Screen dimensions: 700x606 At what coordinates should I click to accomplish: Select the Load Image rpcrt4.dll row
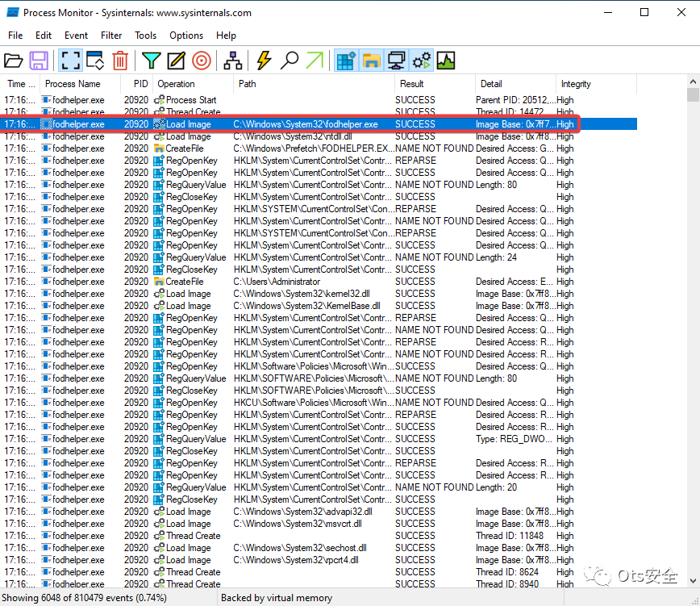point(319,559)
